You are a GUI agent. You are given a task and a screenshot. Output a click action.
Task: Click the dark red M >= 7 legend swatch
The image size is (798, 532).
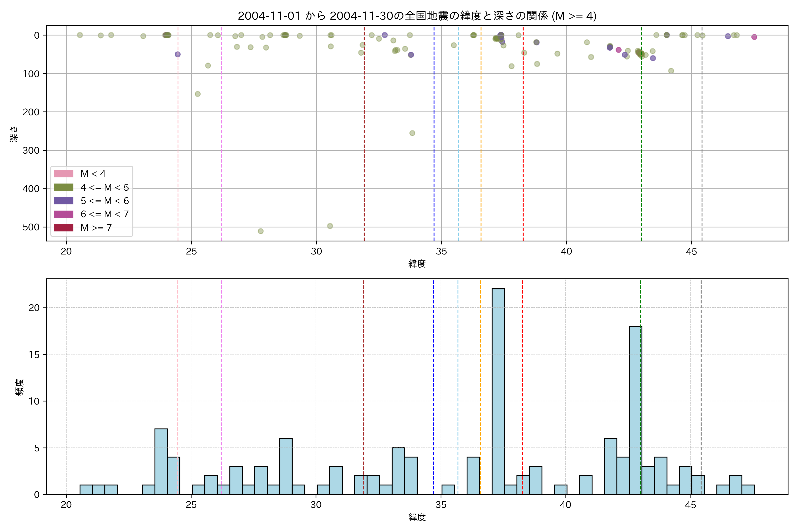coord(63,228)
